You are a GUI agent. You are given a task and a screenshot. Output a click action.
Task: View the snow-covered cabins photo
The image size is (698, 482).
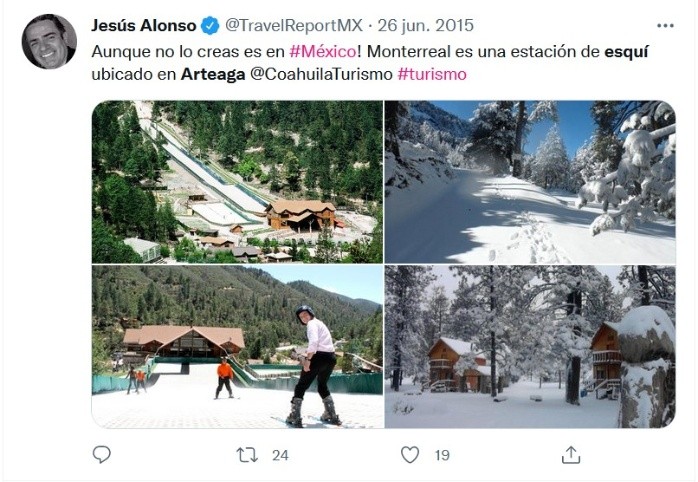(530, 347)
